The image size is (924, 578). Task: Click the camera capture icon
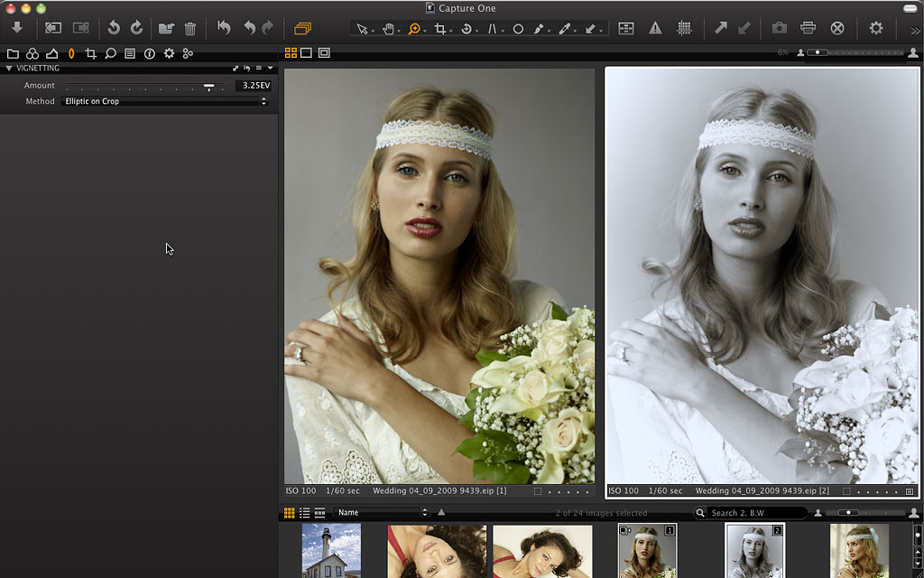click(x=779, y=29)
